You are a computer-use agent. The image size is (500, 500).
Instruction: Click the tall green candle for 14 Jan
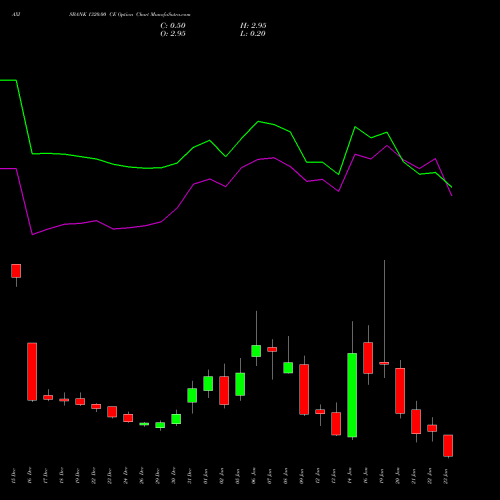352,395
